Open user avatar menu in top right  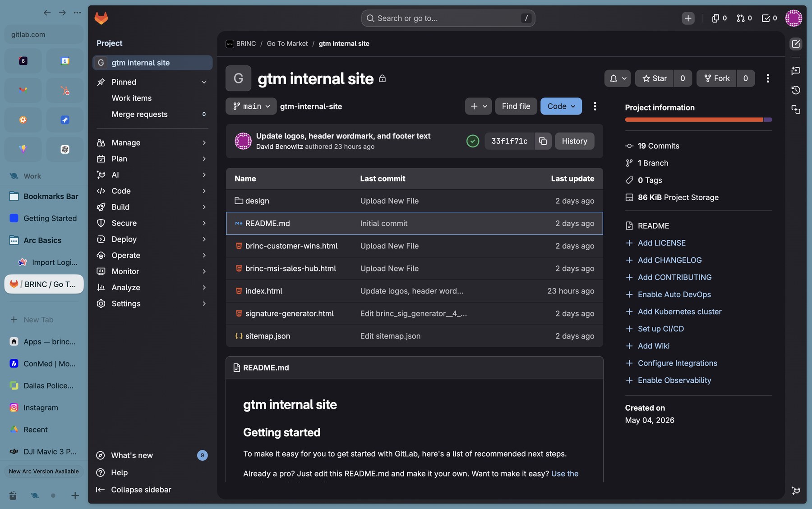794,18
